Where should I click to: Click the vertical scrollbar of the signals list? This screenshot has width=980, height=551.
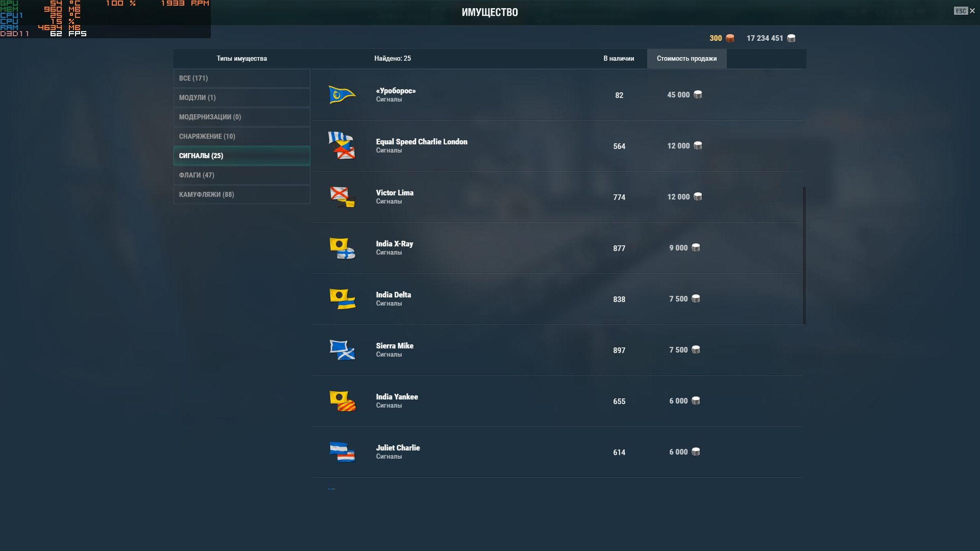804,255
